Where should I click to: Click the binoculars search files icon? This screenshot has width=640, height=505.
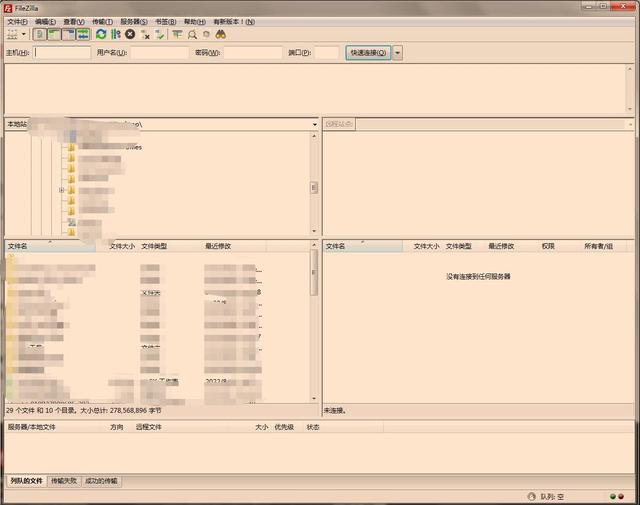point(221,34)
